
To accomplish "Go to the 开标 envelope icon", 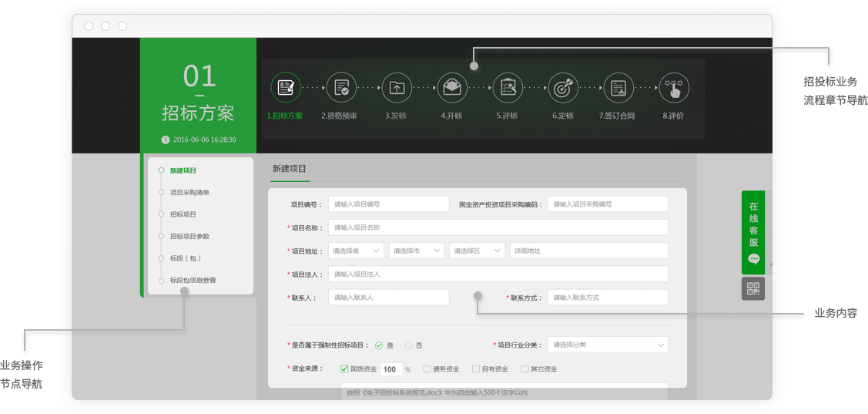I will click(452, 88).
